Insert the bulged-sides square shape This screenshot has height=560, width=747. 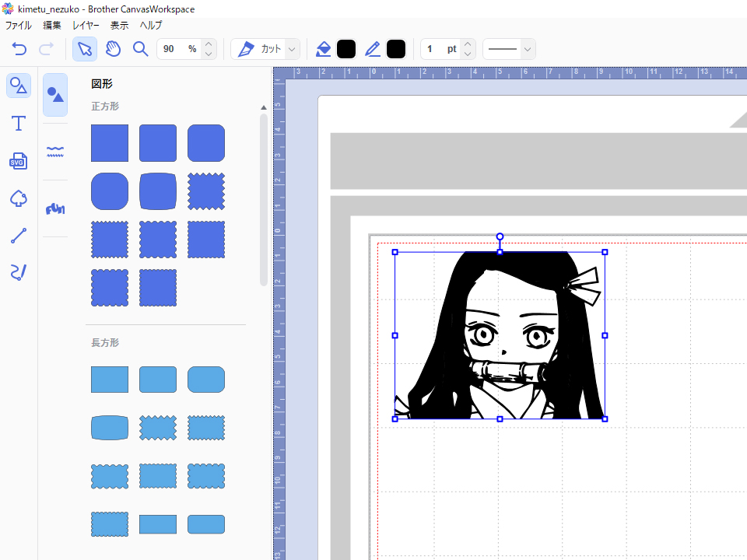pyautogui.click(x=158, y=191)
